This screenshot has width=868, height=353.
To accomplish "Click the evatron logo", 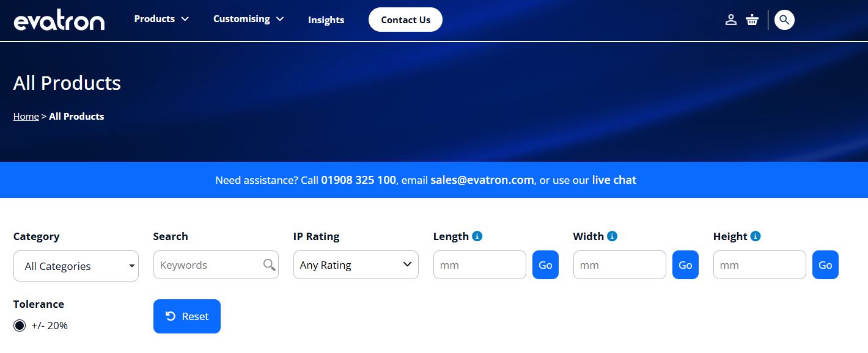I will pyautogui.click(x=59, y=20).
